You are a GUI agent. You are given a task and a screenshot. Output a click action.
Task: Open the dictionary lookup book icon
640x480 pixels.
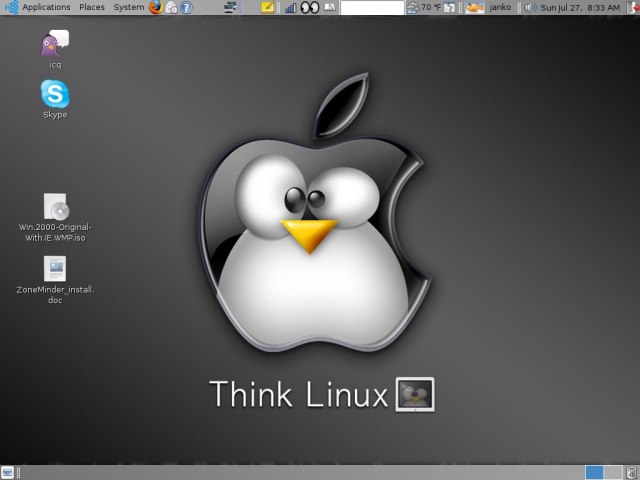[330, 7]
